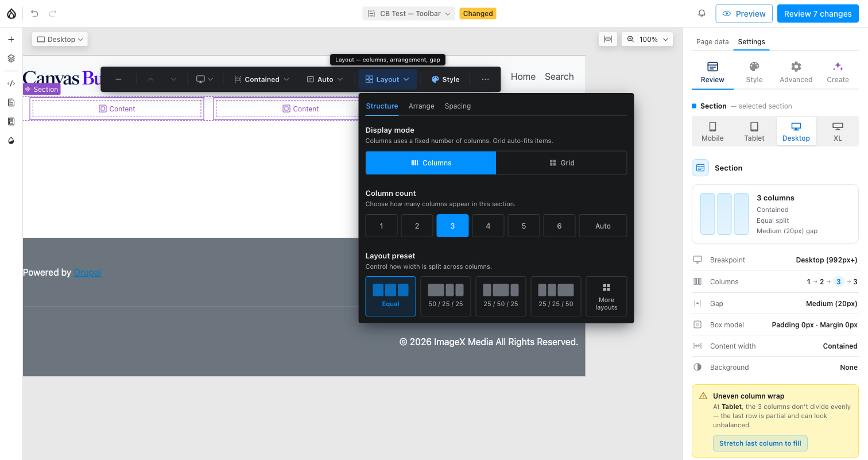Click the add plus icon in left sidebar
The image size is (868, 460).
[x=11, y=40]
